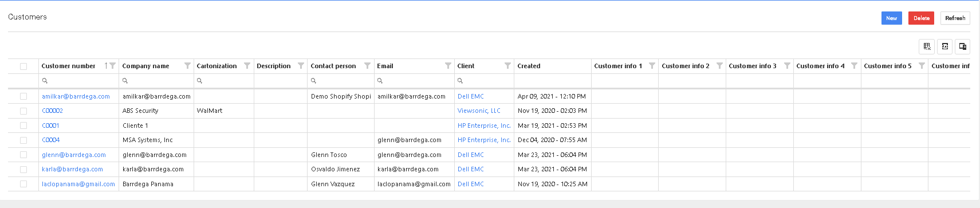The height and width of the screenshot is (208, 980).
Task: Open filter for Description column
Action: pos(301,66)
